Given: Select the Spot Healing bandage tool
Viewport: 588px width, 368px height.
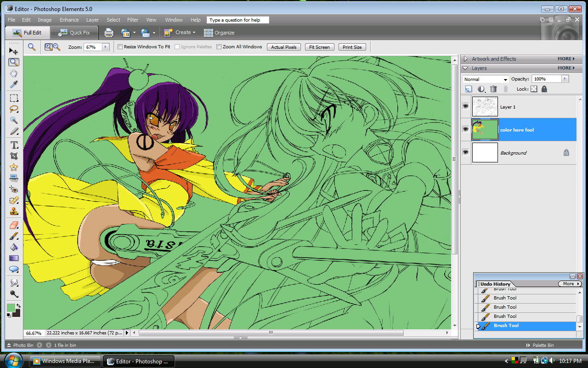Looking at the screenshot, I should point(14,201).
